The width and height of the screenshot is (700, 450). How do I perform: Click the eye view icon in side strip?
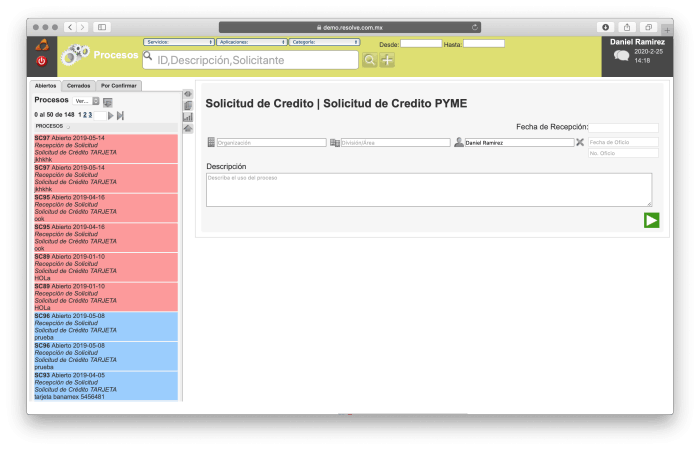[x=187, y=94]
